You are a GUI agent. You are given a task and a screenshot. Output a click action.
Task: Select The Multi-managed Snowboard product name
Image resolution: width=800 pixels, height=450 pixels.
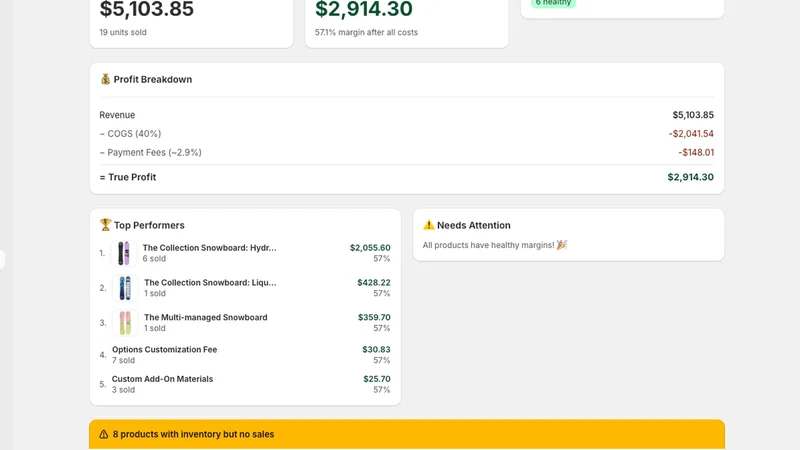pos(206,317)
